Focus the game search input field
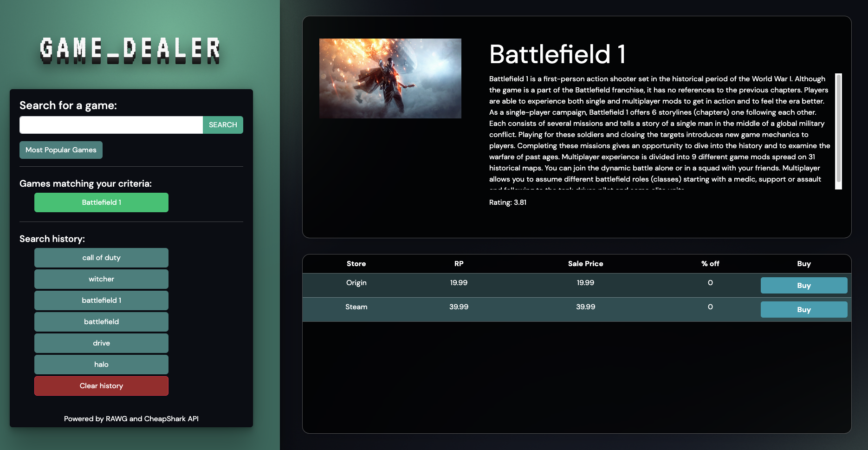Screen dimensions: 868x450 (111, 125)
